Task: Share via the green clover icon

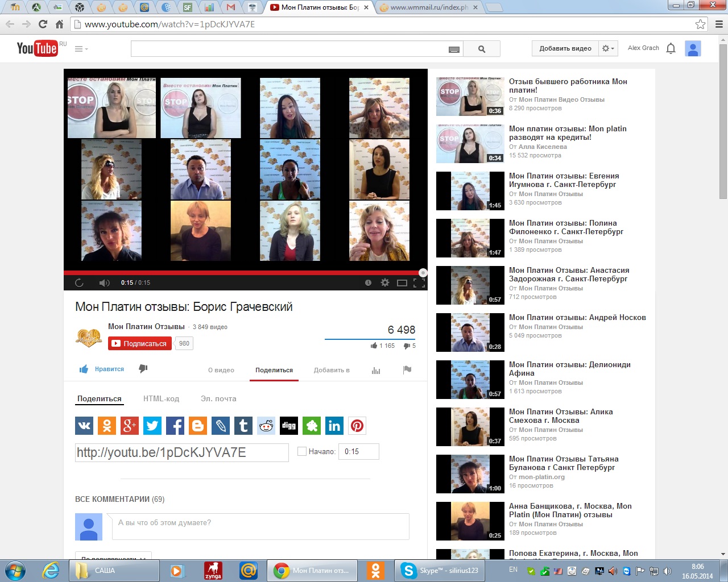Action: tap(312, 426)
